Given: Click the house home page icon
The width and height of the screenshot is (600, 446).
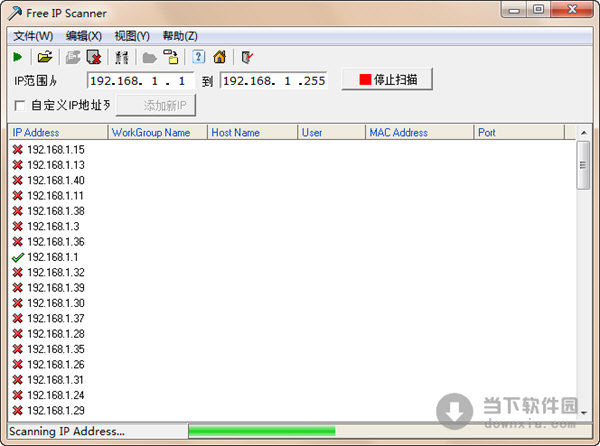Looking at the screenshot, I should pos(220,57).
